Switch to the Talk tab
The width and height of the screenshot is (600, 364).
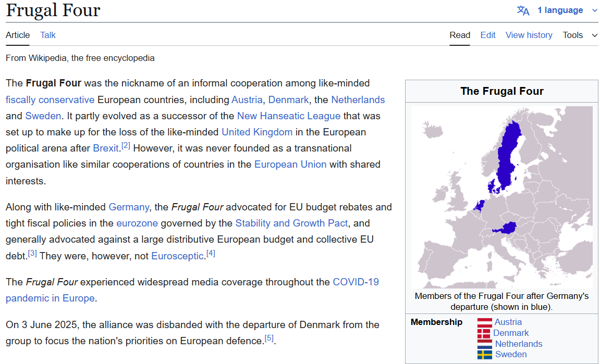[48, 35]
